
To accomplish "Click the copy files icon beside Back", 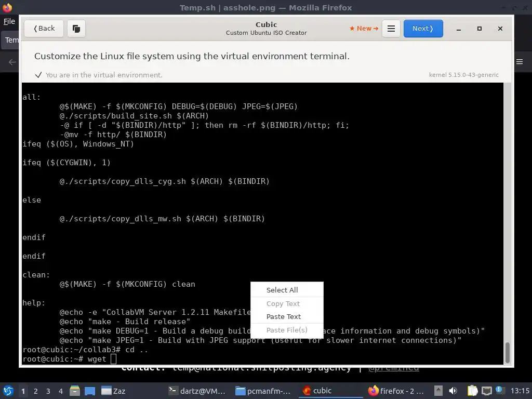I will 76,29.
